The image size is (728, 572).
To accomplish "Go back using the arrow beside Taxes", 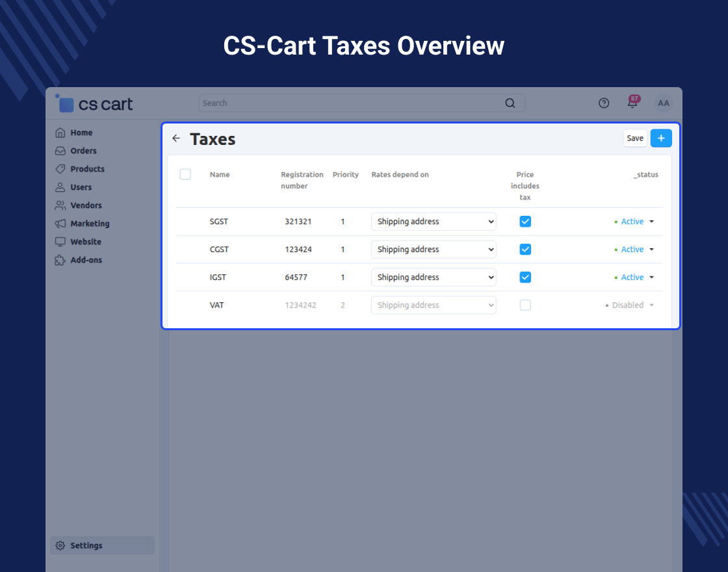I will (176, 138).
